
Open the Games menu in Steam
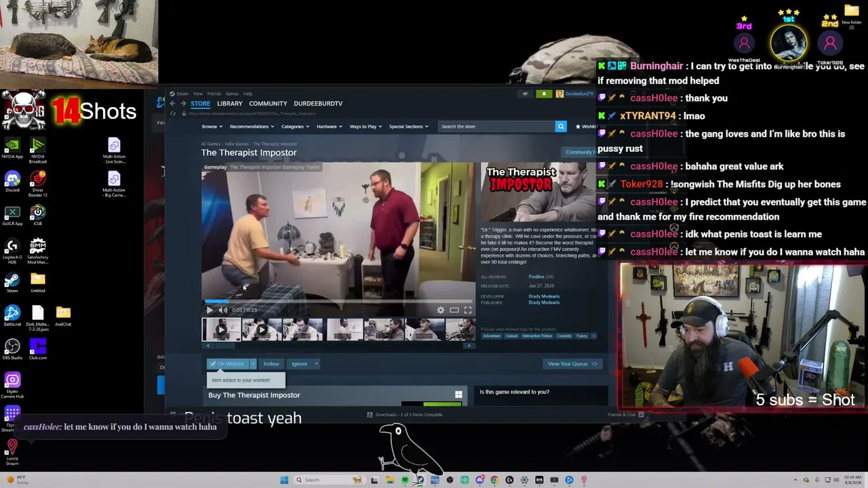point(232,94)
